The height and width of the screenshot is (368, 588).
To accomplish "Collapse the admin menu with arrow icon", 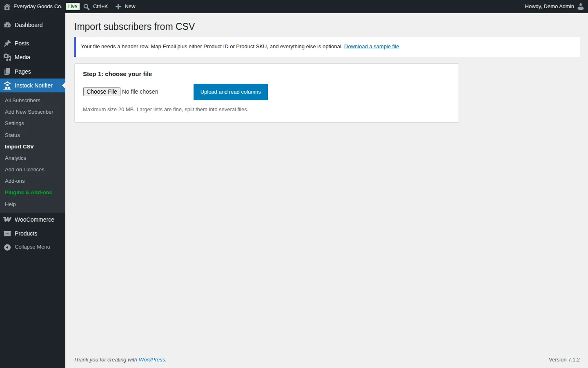I will tap(7, 247).
